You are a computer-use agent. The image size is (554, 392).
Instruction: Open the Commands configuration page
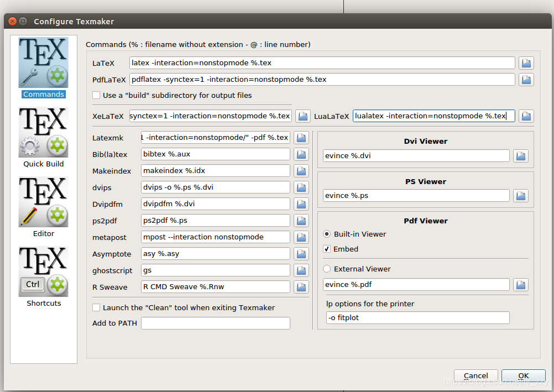(44, 67)
